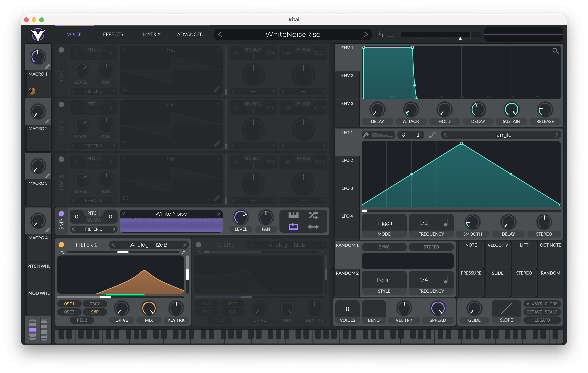Toggle OSC1 input for Filter 1
Image resolution: width=588 pixels, height=373 pixels.
pyautogui.click(x=69, y=304)
